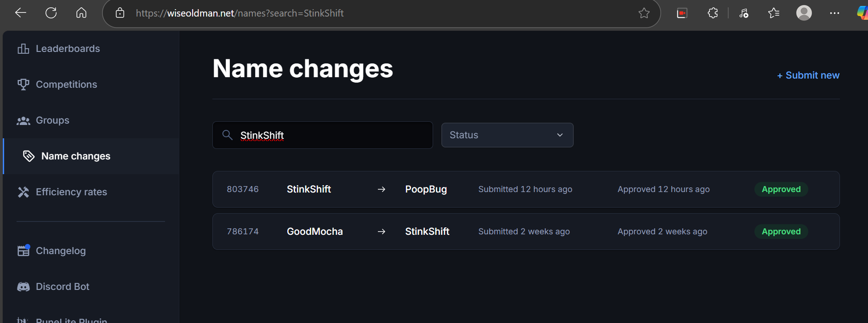Go to the browser home icon
This screenshot has height=323, width=868.
coord(81,13)
